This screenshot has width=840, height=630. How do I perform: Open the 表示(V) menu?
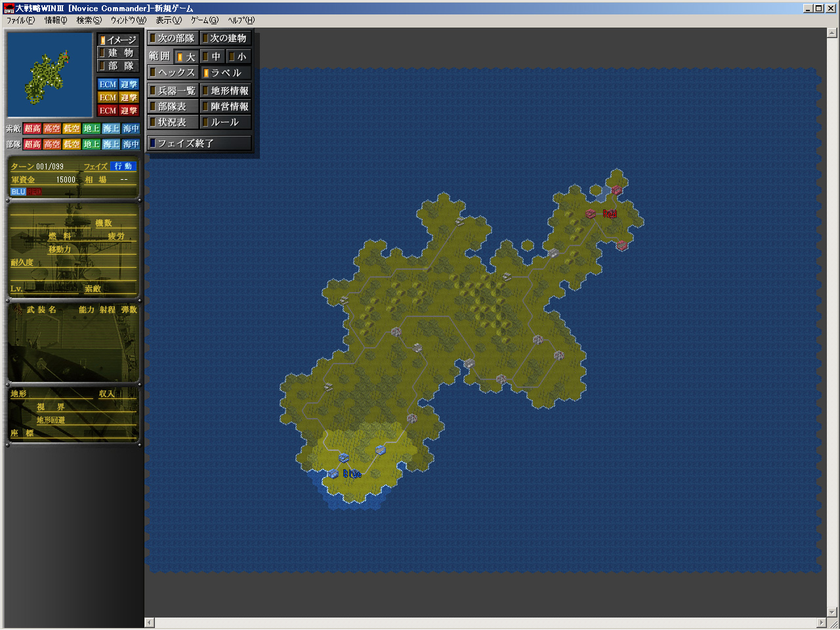point(169,20)
